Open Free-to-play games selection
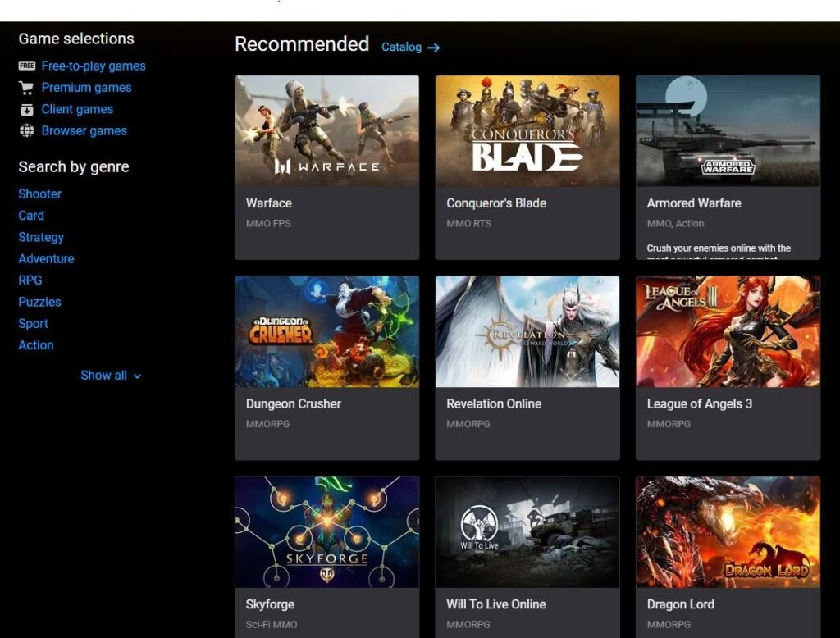 point(94,66)
